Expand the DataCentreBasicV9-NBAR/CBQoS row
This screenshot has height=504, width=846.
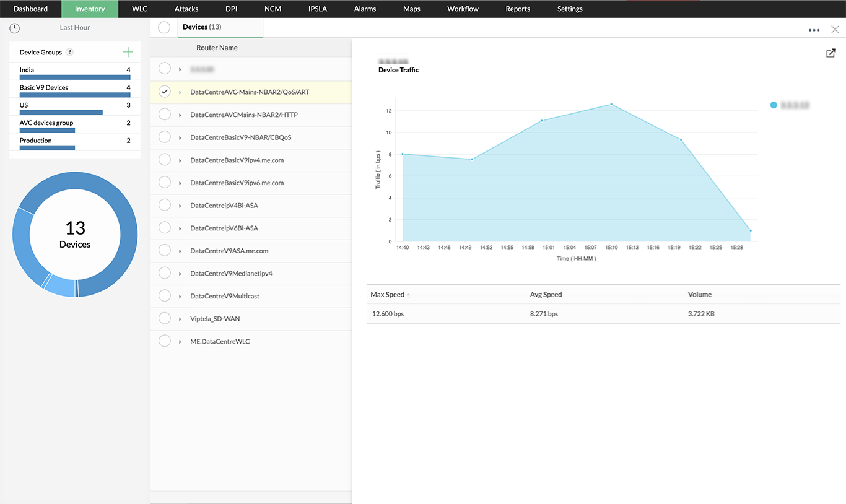(180, 137)
